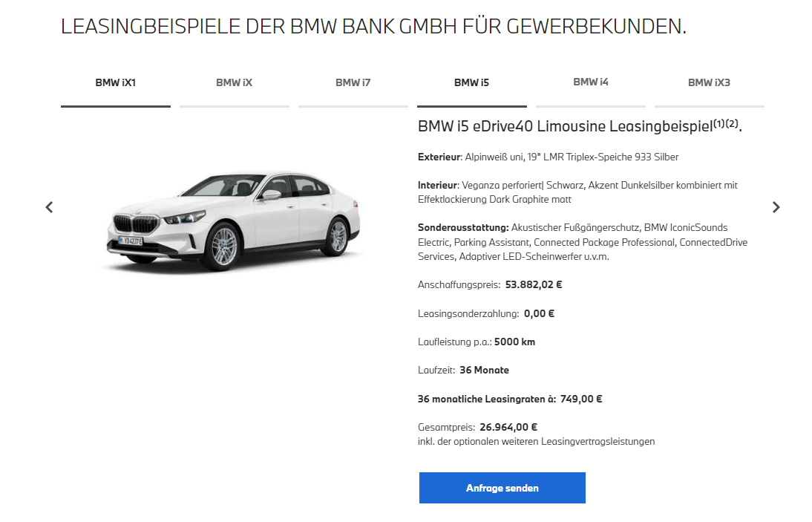View the BMW iX3 tab
The width and height of the screenshot is (812, 522).
click(x=709, y=83)
